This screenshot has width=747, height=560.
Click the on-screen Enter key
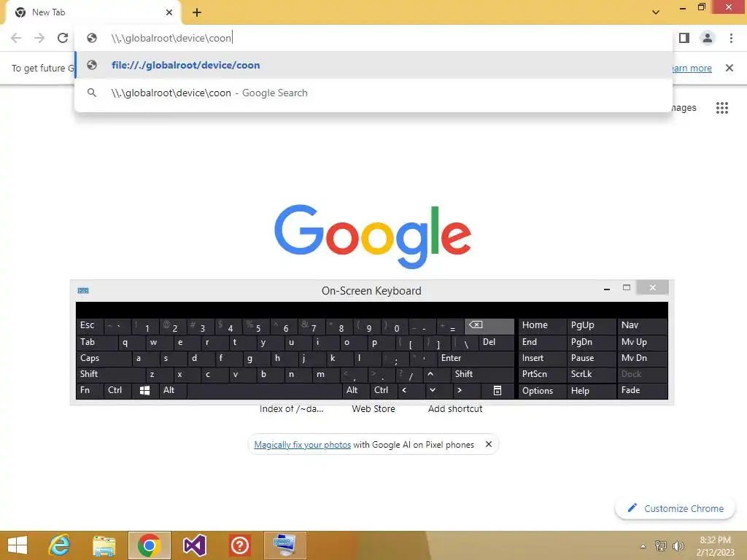coord(476,358)
